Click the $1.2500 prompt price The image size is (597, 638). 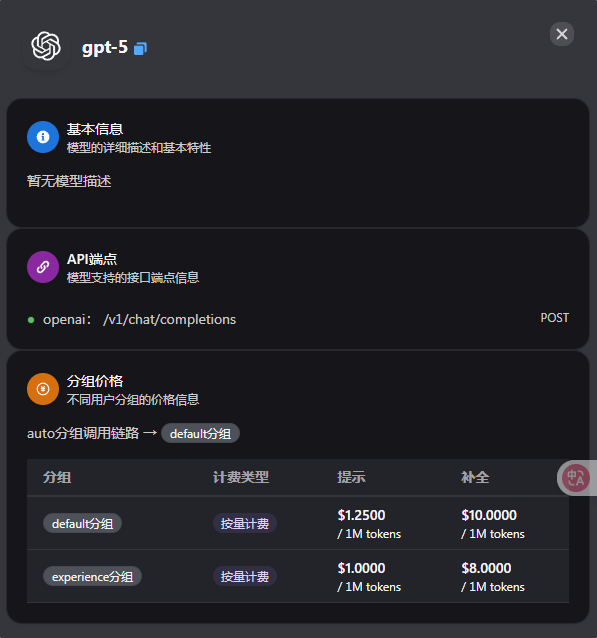361,516
